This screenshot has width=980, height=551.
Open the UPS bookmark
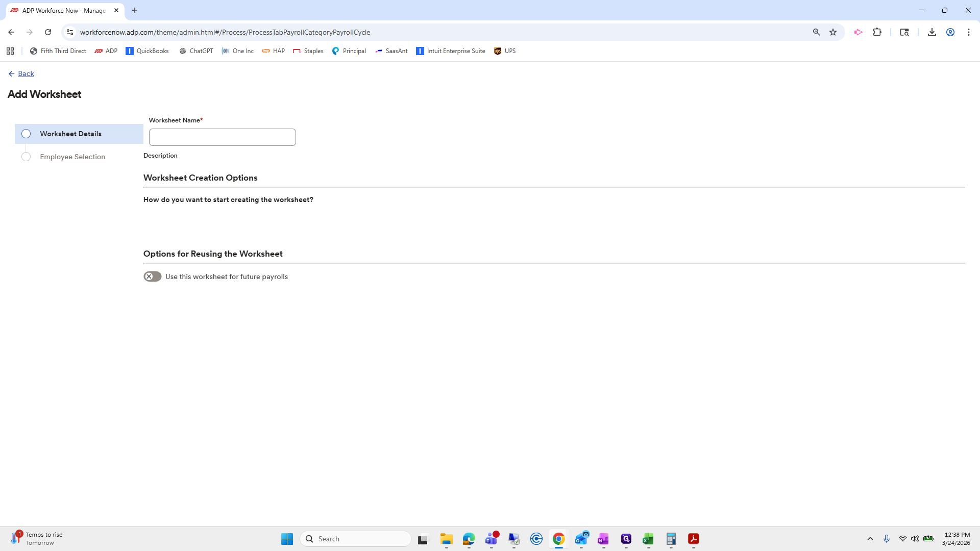pos(504,51)
